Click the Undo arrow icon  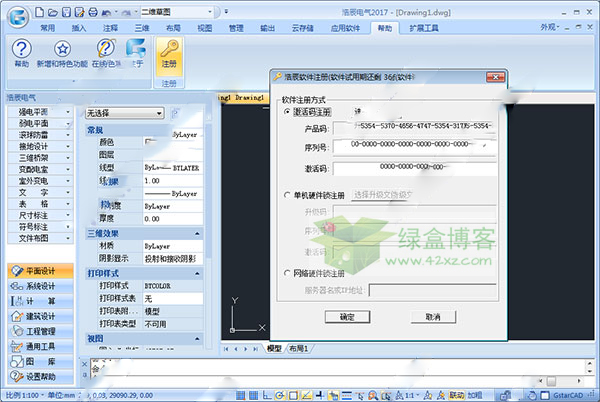coord(107,13)
